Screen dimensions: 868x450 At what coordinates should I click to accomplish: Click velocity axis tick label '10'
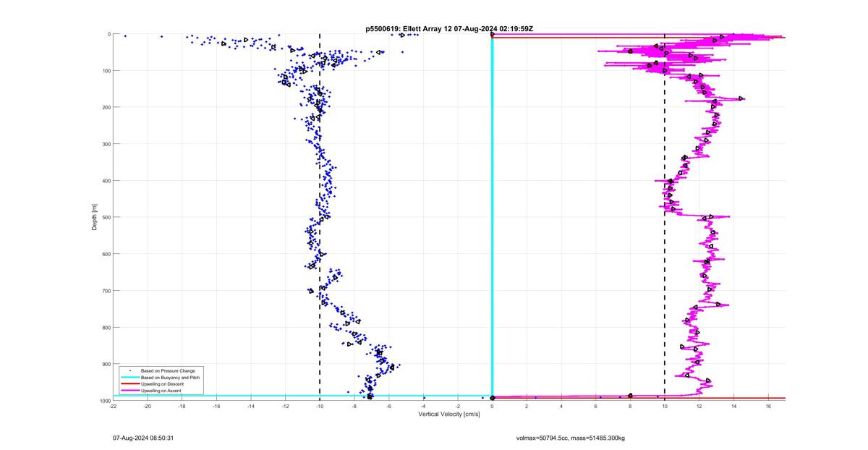tap(665, 407)
